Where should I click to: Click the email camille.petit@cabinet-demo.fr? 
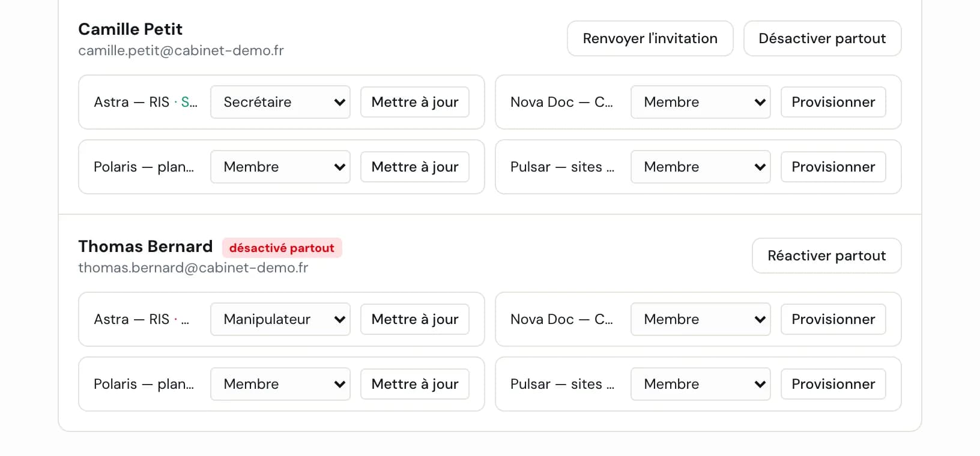[181, 50]
